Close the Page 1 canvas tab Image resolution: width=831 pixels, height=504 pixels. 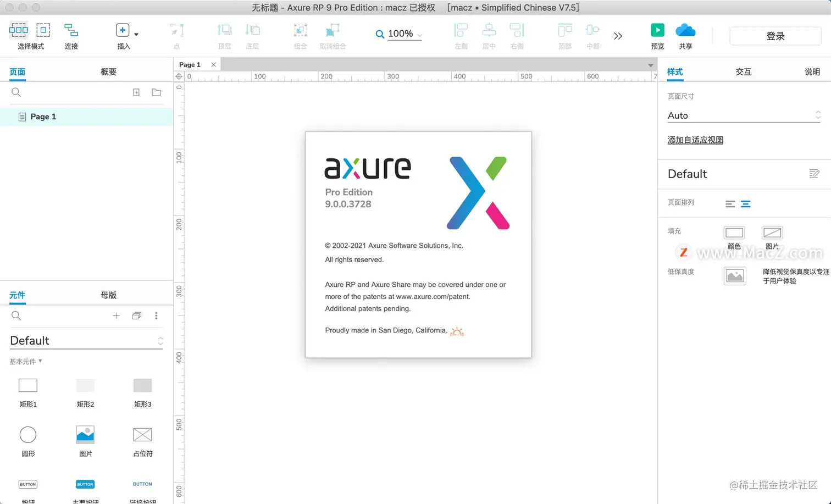tap(213, 65)
